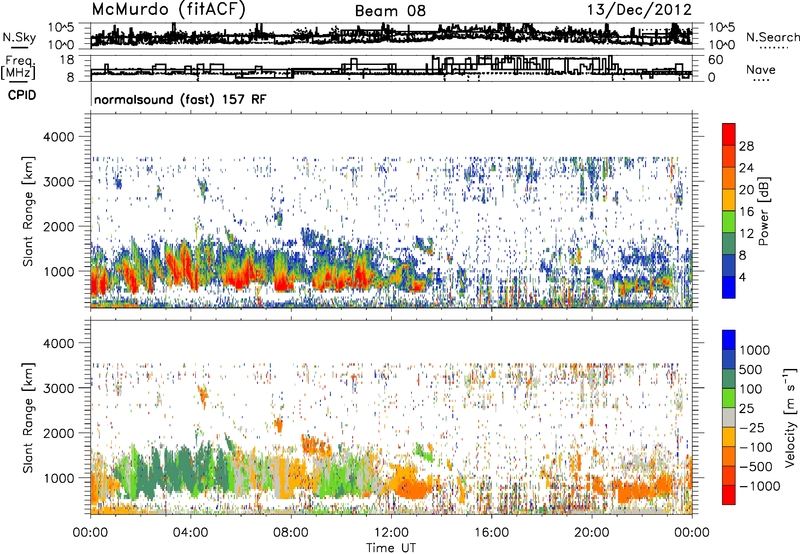Click the '1000' tick on velocity scale

coord(755,350)
